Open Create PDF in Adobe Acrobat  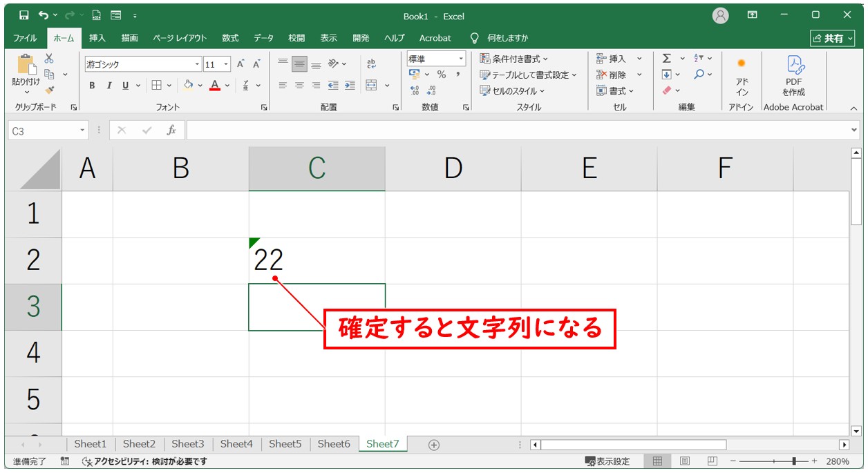point(794,77)
